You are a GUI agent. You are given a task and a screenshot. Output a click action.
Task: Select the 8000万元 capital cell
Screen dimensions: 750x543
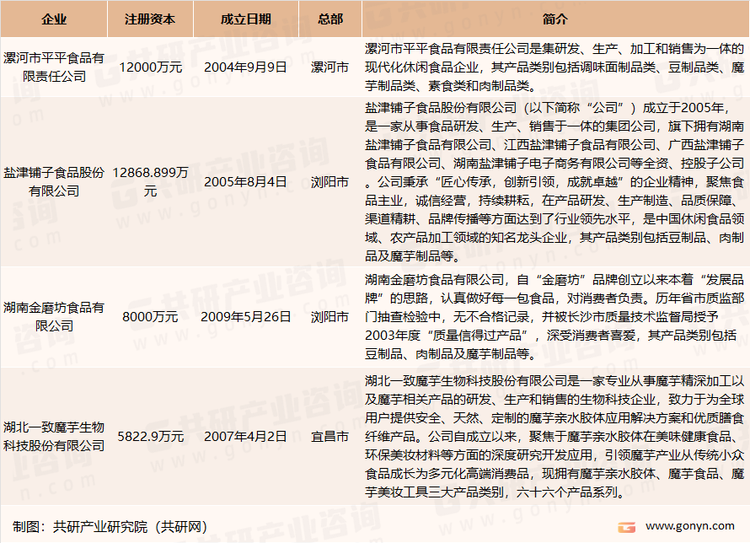[x=150, y=317]
